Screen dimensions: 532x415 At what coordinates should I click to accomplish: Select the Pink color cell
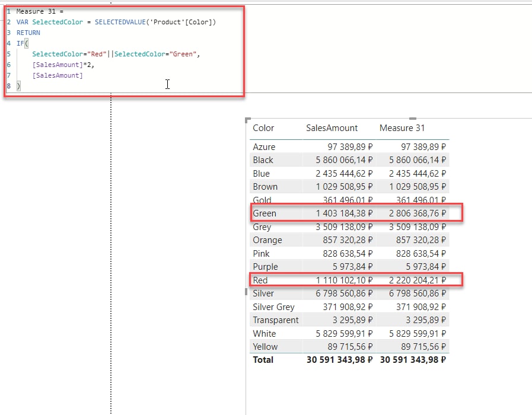261,254
